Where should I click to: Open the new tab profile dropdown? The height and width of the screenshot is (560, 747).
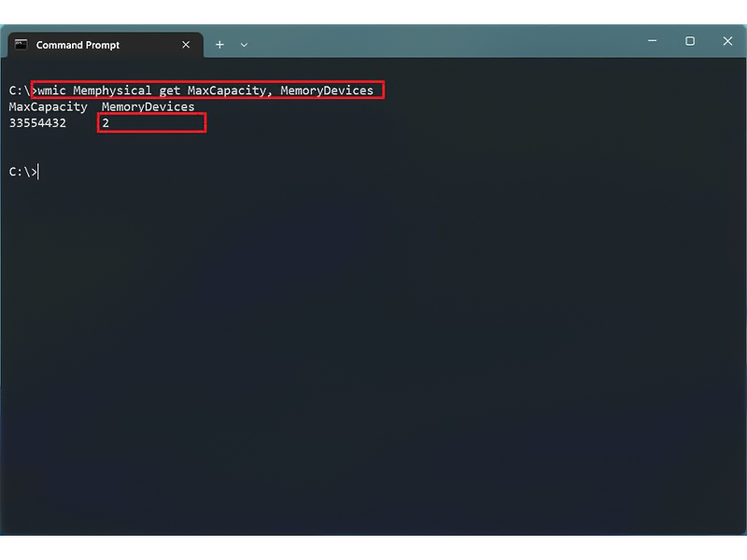tap(244, 45)
